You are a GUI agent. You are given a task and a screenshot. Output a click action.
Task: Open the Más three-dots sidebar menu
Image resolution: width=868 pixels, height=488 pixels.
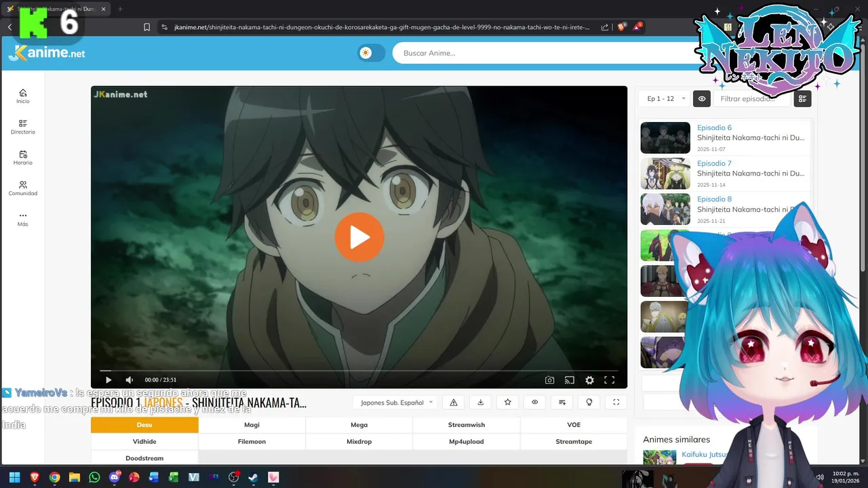[23, 219]
